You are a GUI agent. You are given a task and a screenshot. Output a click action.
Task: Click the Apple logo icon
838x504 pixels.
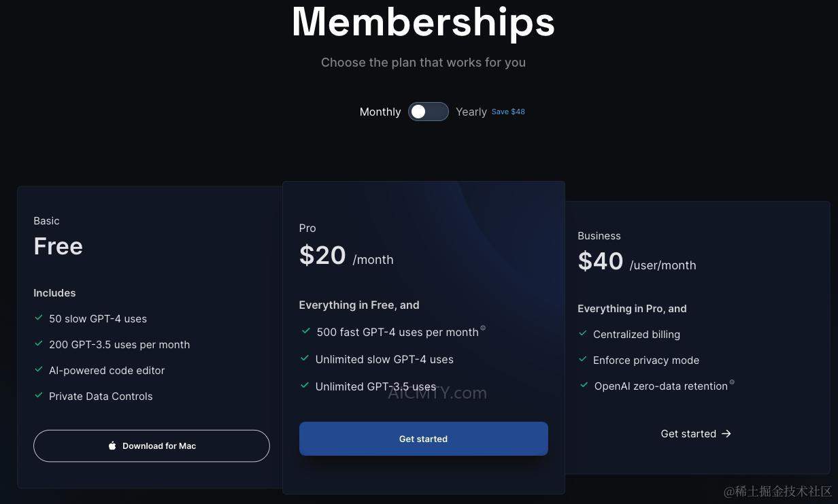(x=112, y=446)
